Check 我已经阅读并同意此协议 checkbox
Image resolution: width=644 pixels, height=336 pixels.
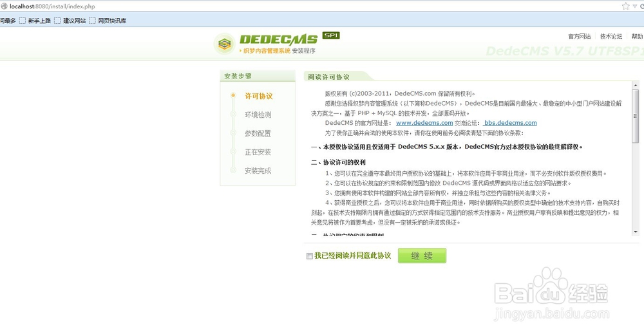(x=310, y=256)
